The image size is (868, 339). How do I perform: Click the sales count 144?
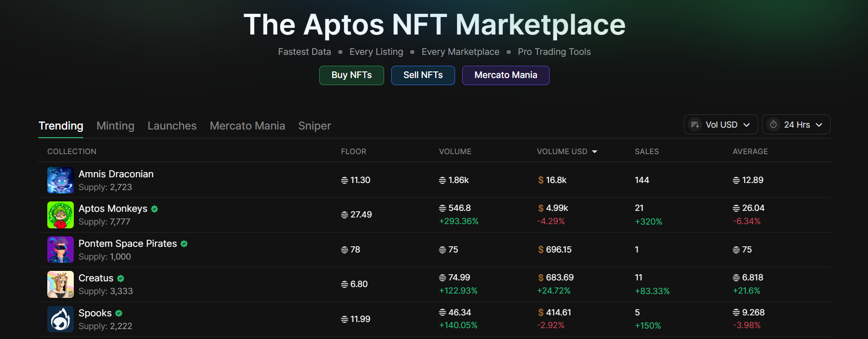point(642,180)
